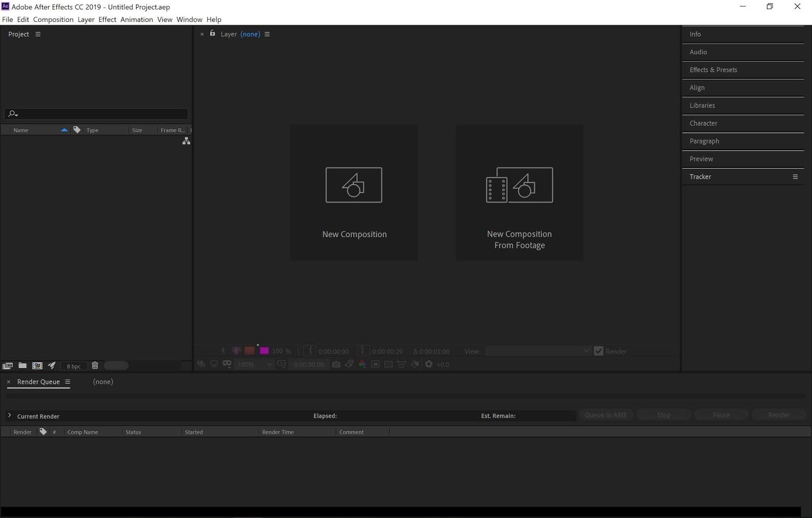Open the show channel color management icon
Viewport: 812px width, 518px height.
point(362,364)
